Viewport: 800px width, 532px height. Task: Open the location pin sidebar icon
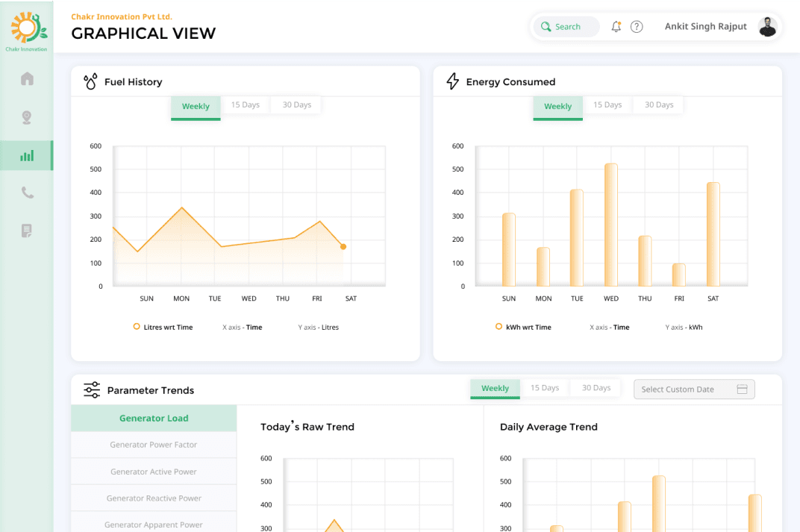coord(27,117)
